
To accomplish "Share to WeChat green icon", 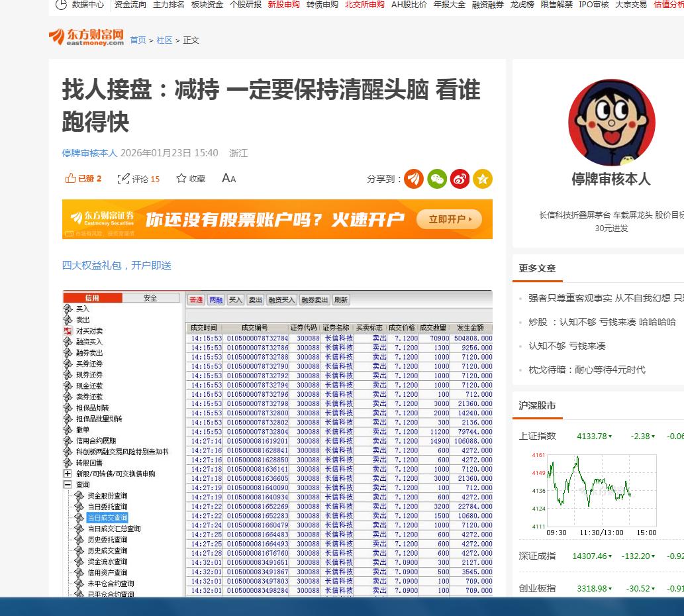I will click(x=436, y=179).
